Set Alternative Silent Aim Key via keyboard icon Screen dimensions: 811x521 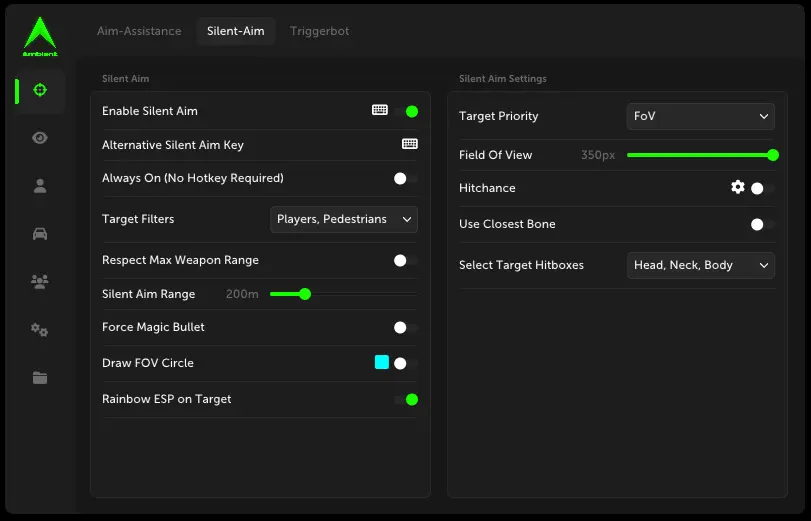pyautogui.click(x=410, y=144)
